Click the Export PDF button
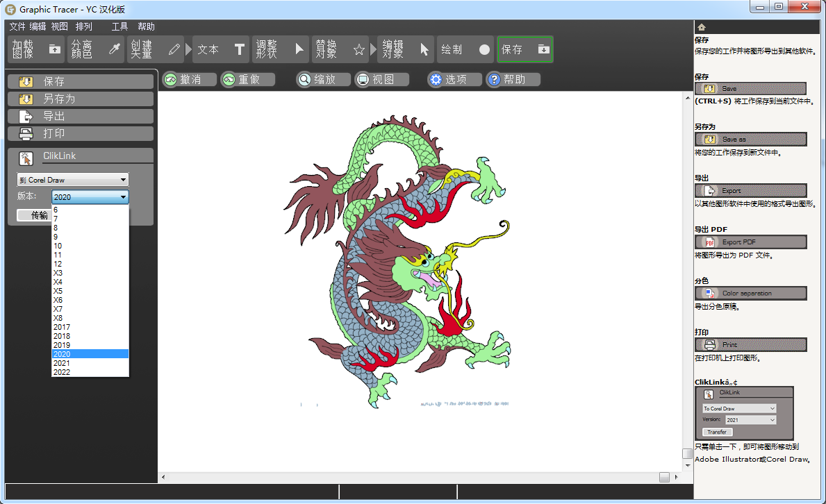The image size is (826, 504). click(750, 242)
